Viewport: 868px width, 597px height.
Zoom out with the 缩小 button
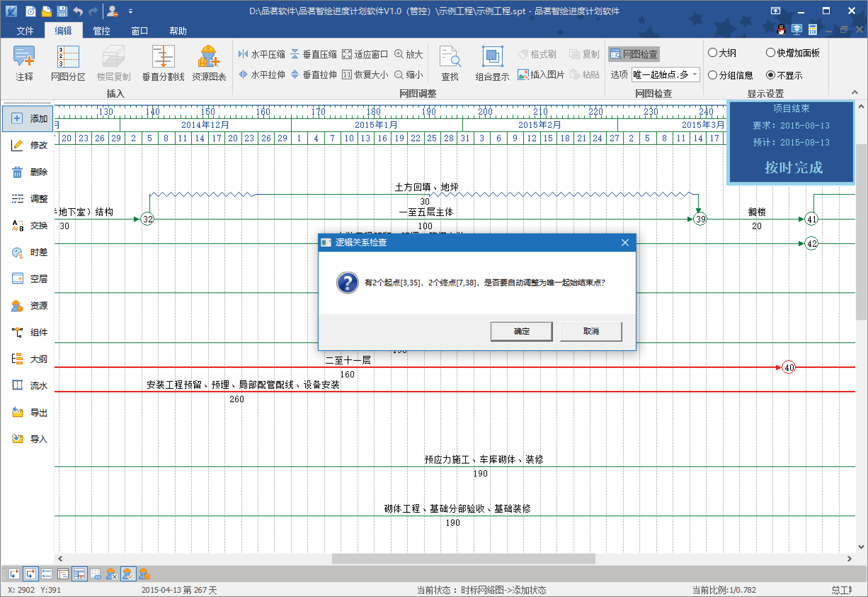409,75
